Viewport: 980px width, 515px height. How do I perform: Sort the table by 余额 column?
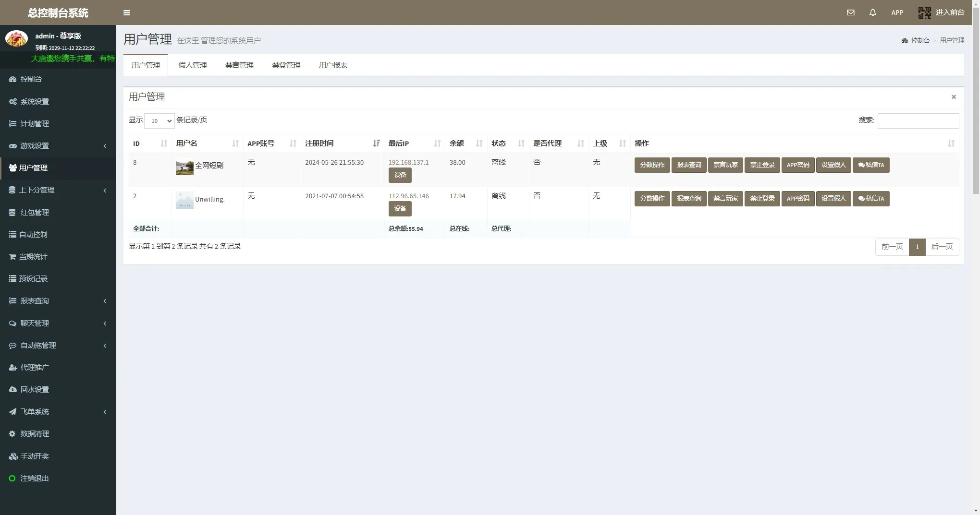pos(465,144)
